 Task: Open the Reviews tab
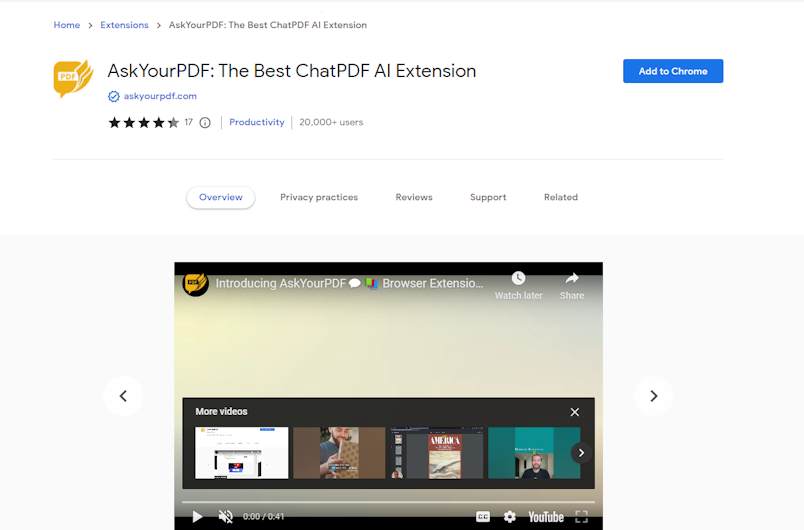[x=414, y=197]
